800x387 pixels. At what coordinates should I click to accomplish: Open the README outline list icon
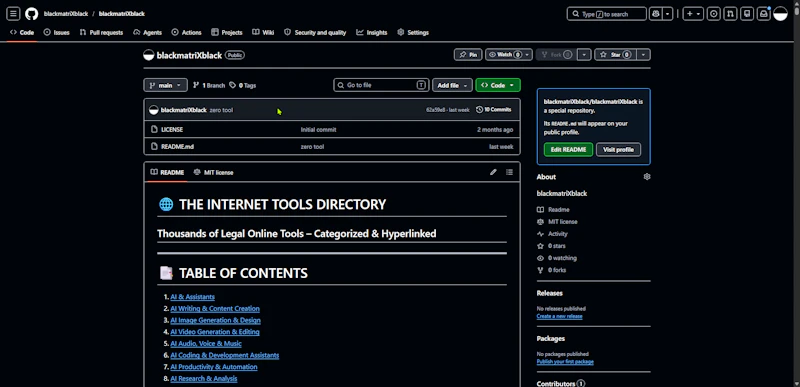(x=509, y=172)
